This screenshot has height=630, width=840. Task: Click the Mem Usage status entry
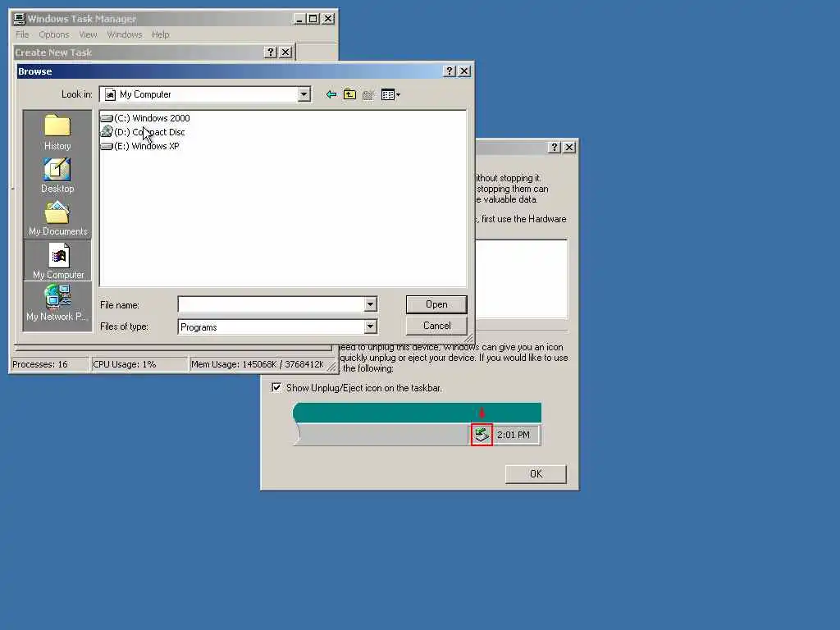click(257, 364)
